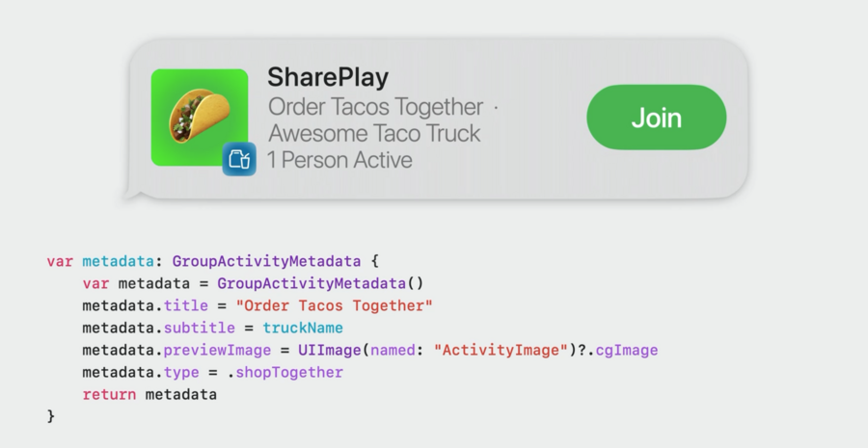868x448 pixels.
Task: Click the "Awesome Taco Truck" subtitle
Action: (375, 133)
